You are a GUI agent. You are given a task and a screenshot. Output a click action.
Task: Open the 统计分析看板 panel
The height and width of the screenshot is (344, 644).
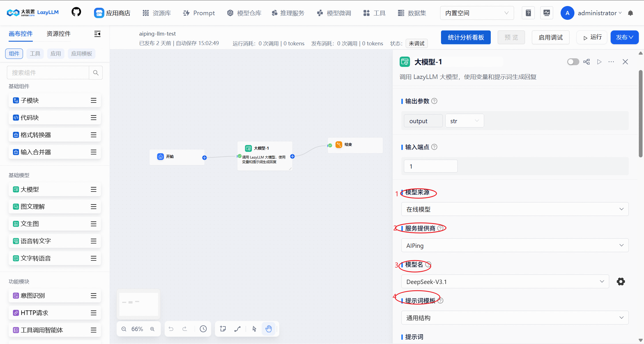[466, 37]
